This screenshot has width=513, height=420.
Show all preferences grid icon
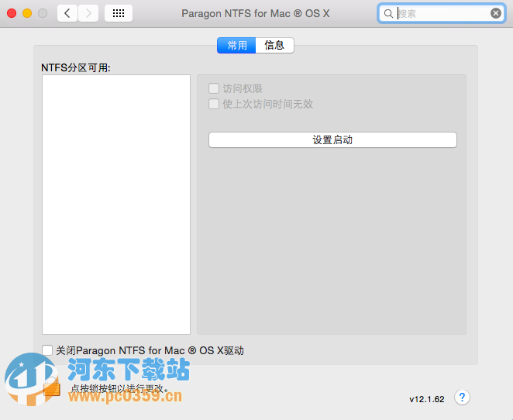tap(119, 13)
